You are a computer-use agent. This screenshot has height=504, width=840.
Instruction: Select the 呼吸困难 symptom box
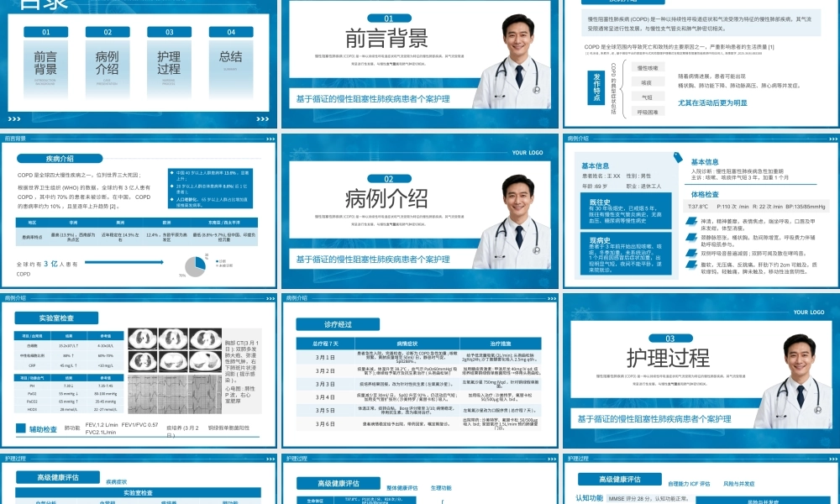coord(648,112)
